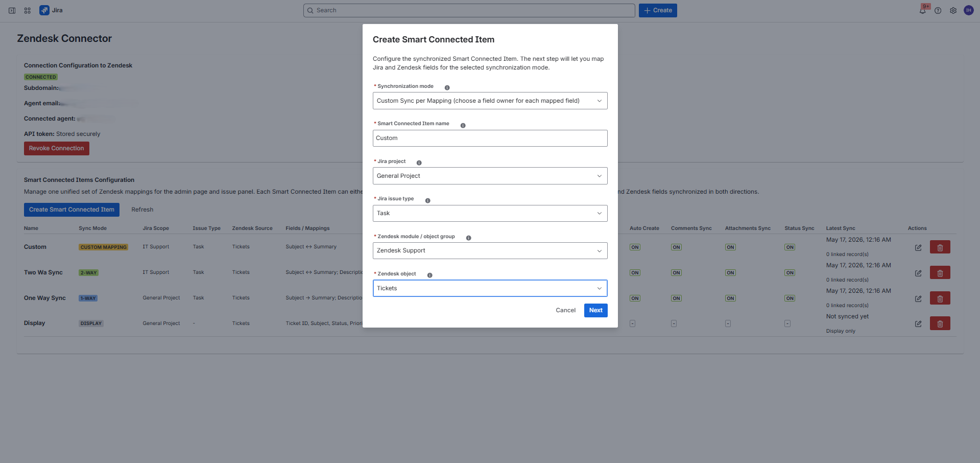Show info icon for Zendesk module / object group
The height and width of the screenshot is (463, 980).
(468, 238)
